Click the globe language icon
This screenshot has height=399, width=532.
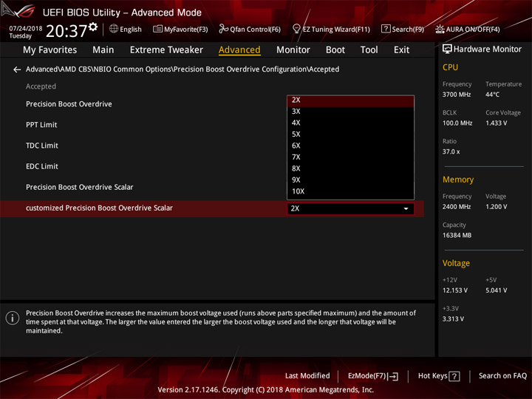[114, 29]
